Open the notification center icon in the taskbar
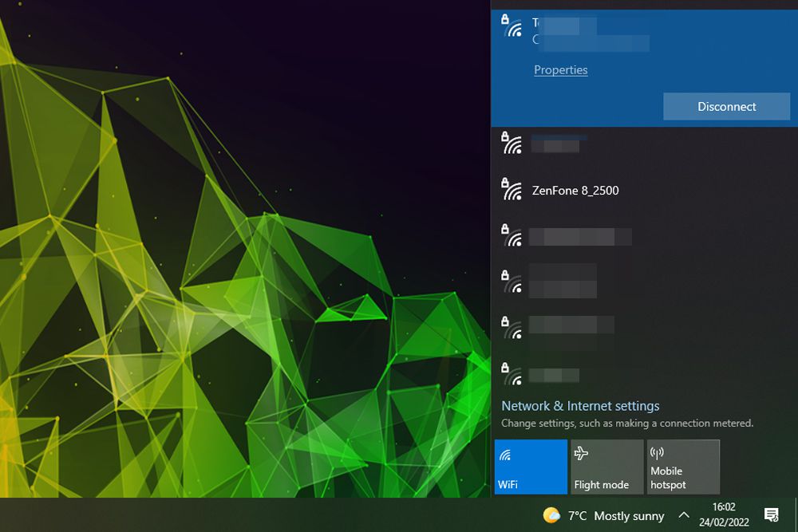 click(x=772, y=515)
